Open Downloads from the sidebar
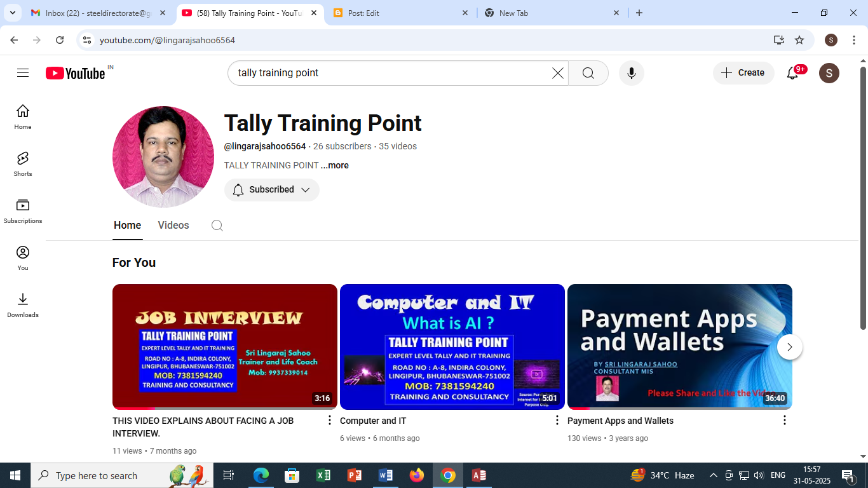This screenshot has width=868, height=488. tap(23, 305)
